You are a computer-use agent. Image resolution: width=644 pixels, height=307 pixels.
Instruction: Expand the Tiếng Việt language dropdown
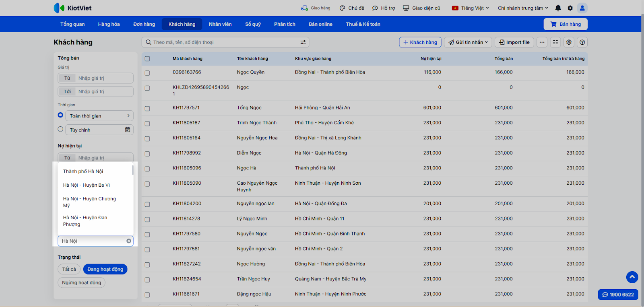coord(471,8)
